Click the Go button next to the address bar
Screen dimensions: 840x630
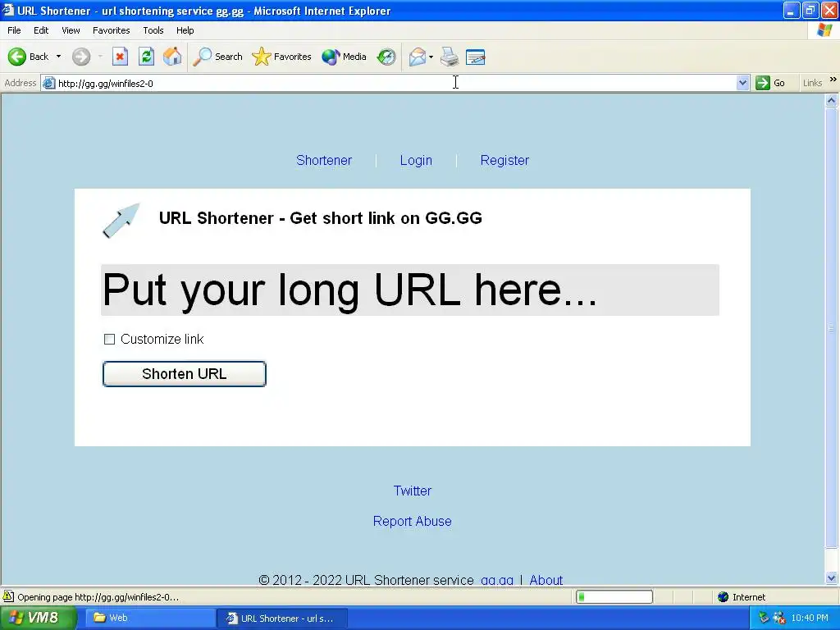(770, 83)
